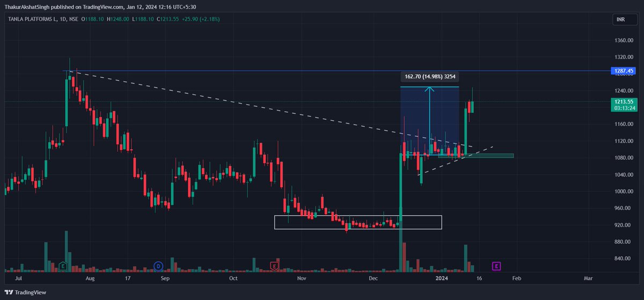Click the high value H1248.00

tap(118, 19)
